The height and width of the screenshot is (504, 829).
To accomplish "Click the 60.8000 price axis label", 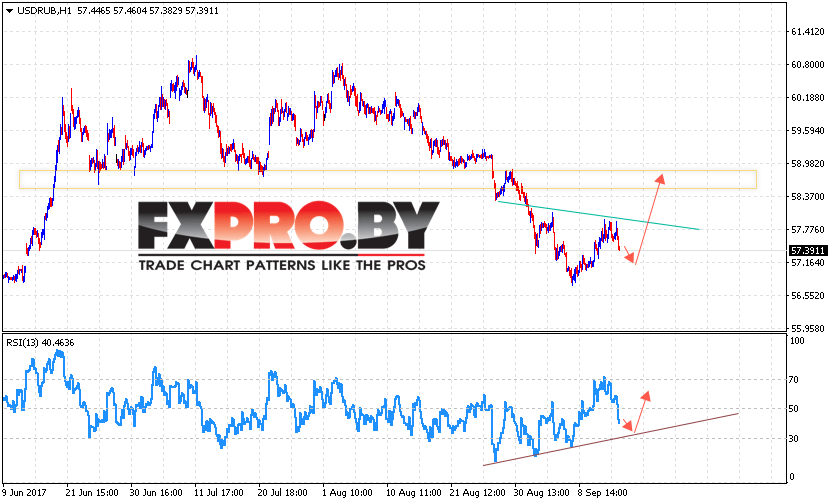I will tap(807, 65).
